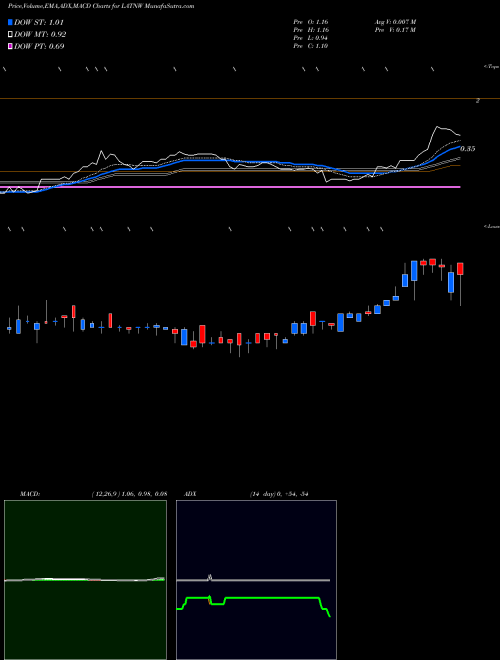Click the MACD: panel label

click(x=30, y=494)
